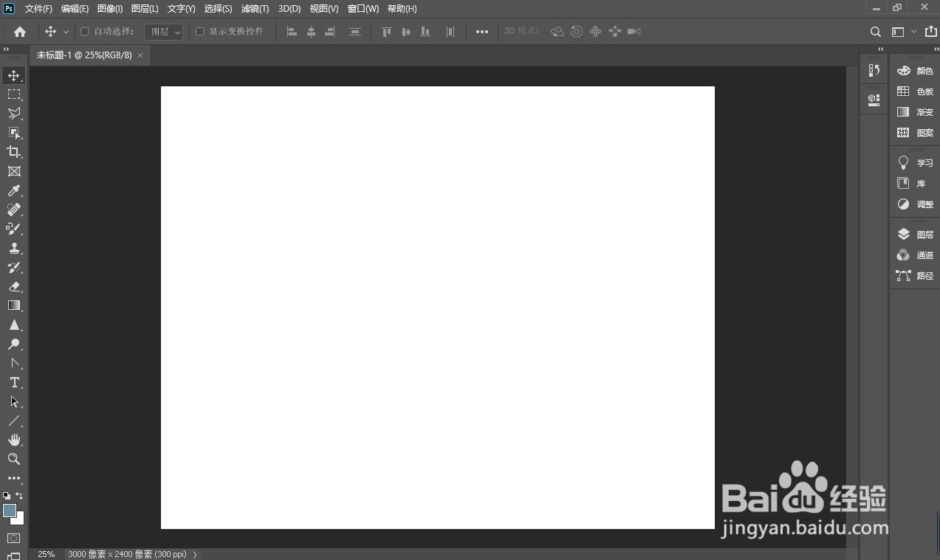Select the Crop tool
Image resolution: width=940 pixels, height=560 pixels.
tap(14, 152)
